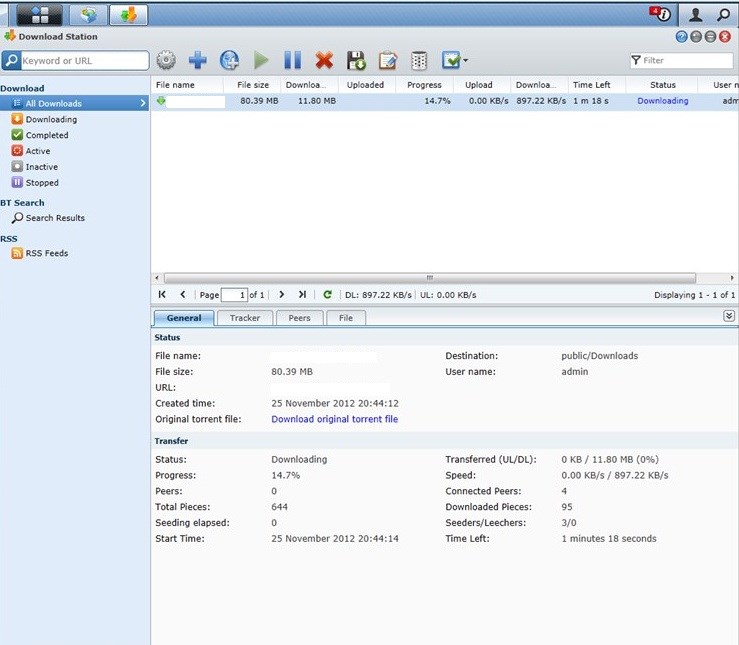Screen dimensions: 739x645
Task: Refresh the task list
Action: (x=328, y=294)
